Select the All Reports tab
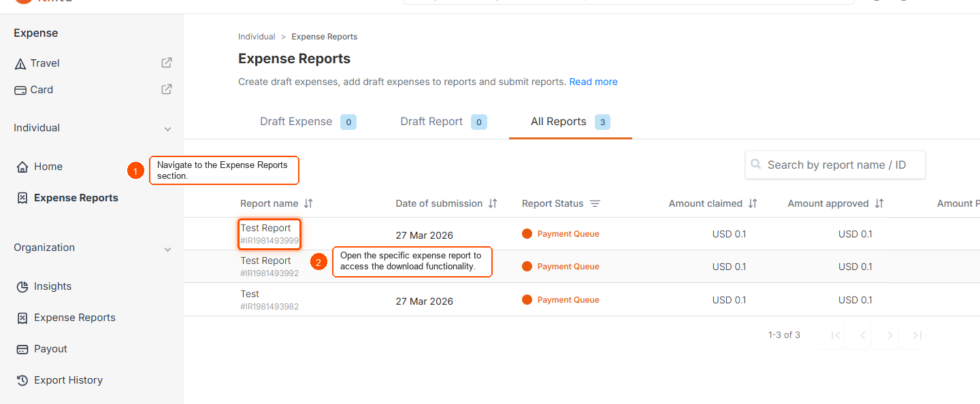980x404 pixels. click(x=570, y=122)
